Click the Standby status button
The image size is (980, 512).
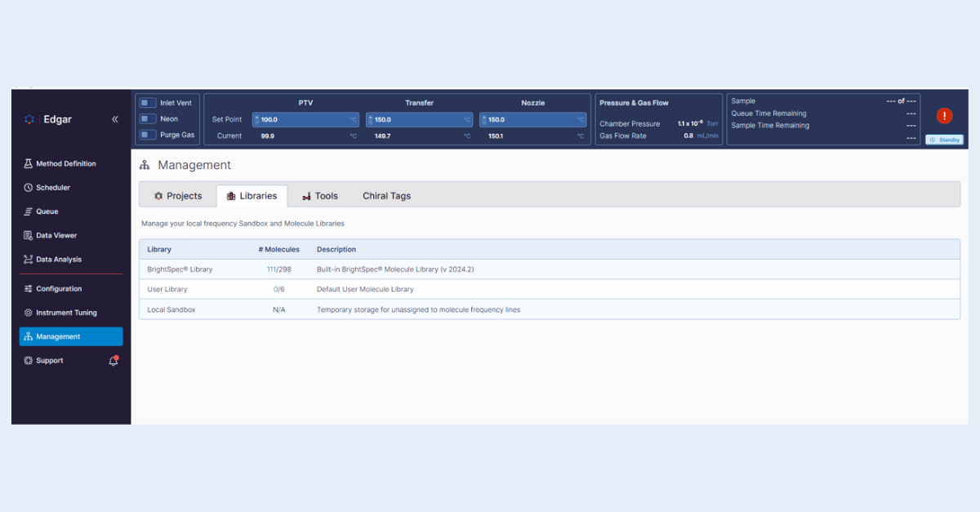coord(944,140)
